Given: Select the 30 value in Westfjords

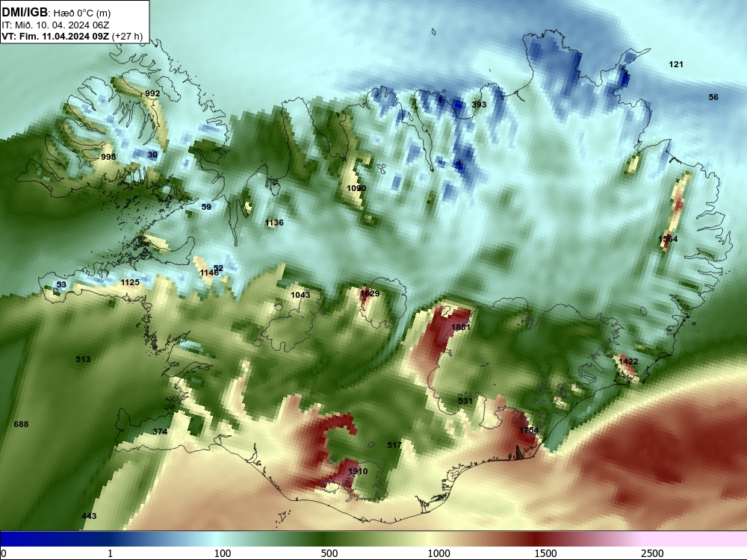Looking at the screenshot, I should [x=152, y=155].
